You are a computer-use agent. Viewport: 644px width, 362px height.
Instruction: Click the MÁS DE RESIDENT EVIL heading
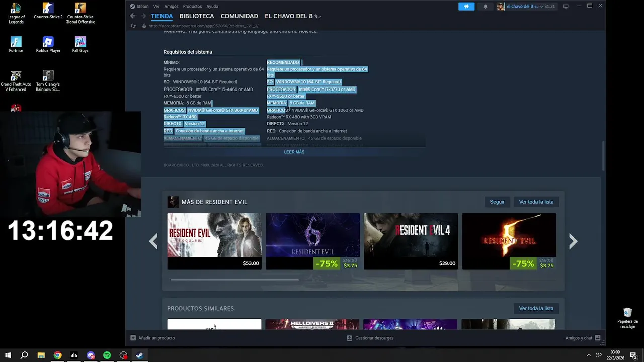[x=214, y=202]
